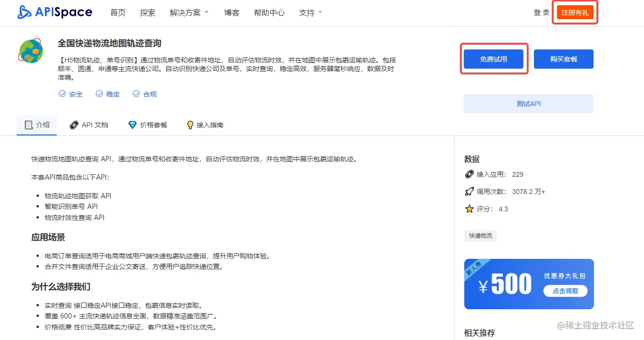The height and width of the screenshot is (340, 644).
Task: Select the 介绍 tab
Action: coord(37,125)
